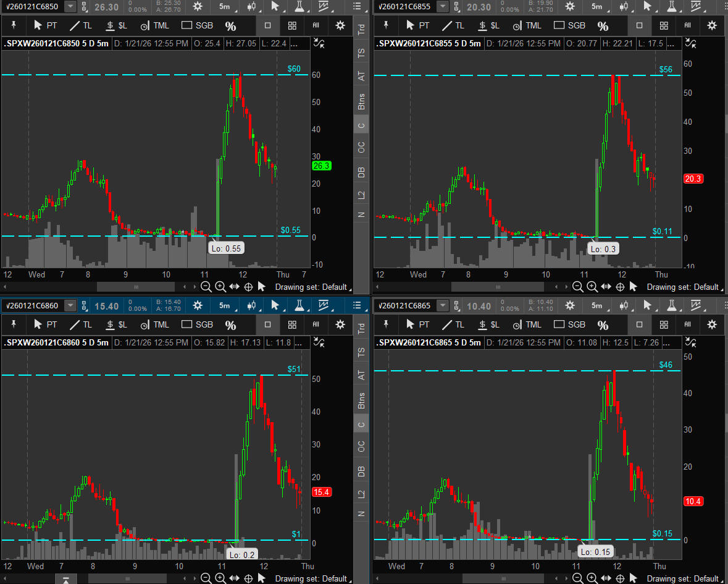
Task: Select the Fibonacci % tool in the C6855 chart
Action: tap(603, 26)
